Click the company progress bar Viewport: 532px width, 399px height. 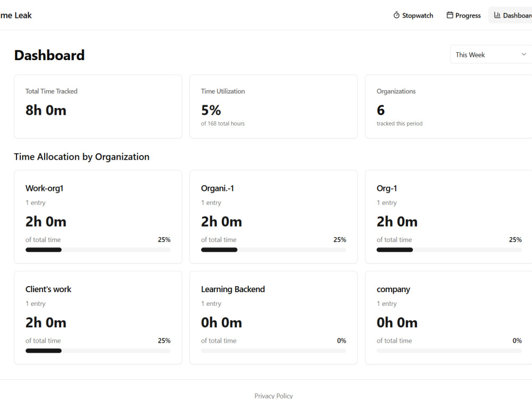click(x=449, y=351)
